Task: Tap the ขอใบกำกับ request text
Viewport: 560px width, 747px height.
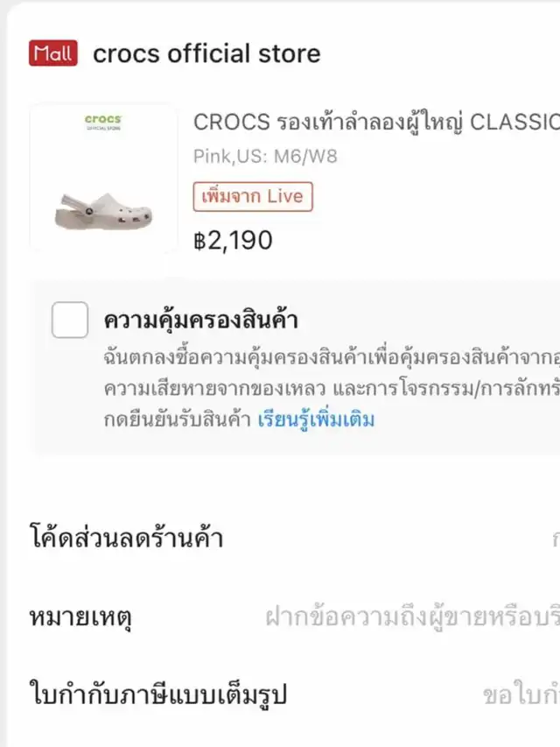Action: coord(521,696)
